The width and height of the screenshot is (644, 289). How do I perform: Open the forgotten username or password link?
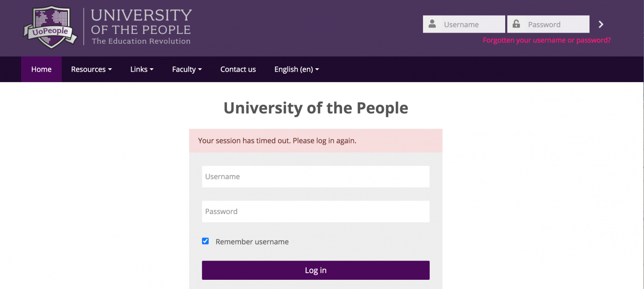click(x=547, y=40)
